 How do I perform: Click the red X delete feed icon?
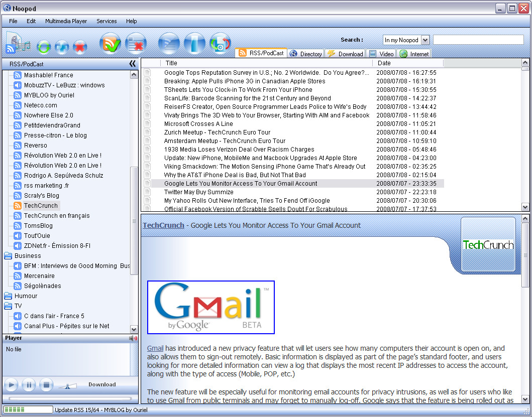(80, 47)
